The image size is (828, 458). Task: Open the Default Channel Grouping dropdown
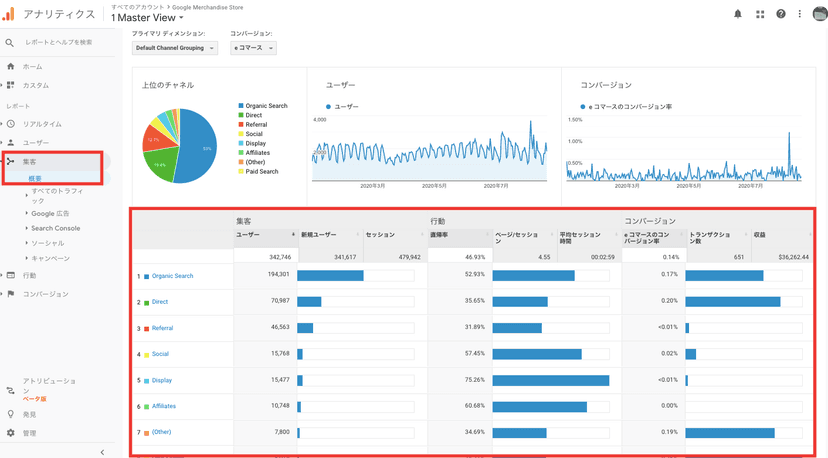[175, 48]
